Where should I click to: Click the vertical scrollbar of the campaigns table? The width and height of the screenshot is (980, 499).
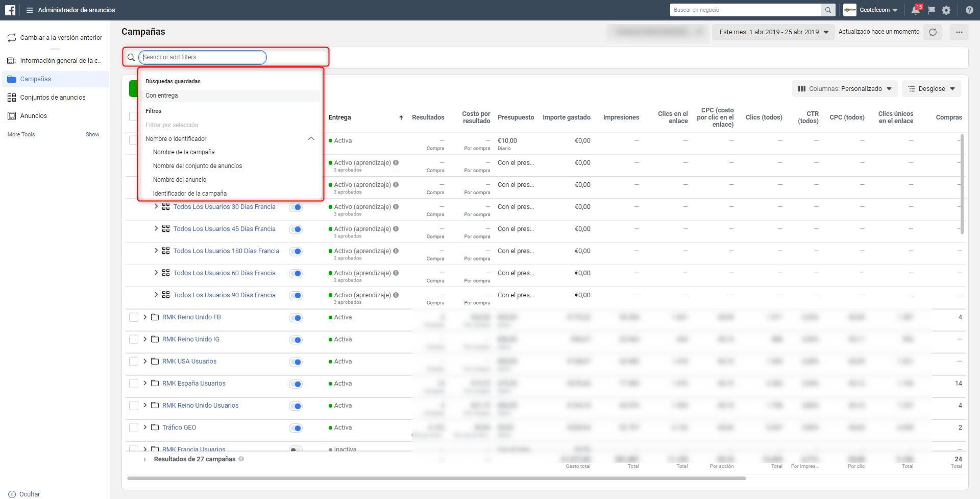click(x=962, y=184)
